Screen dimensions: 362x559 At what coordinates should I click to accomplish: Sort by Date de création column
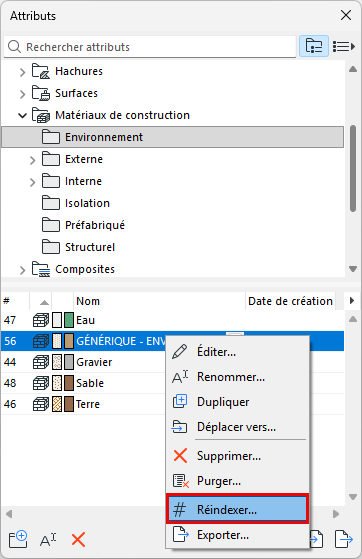coord(290,301)
